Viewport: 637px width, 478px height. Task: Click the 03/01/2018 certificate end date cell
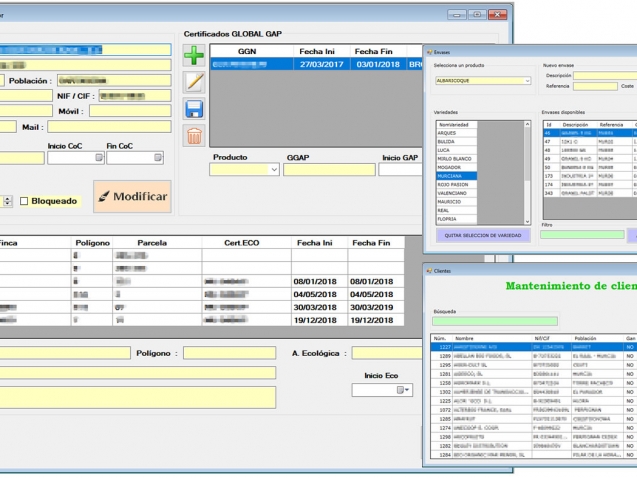tap(378, 64)
